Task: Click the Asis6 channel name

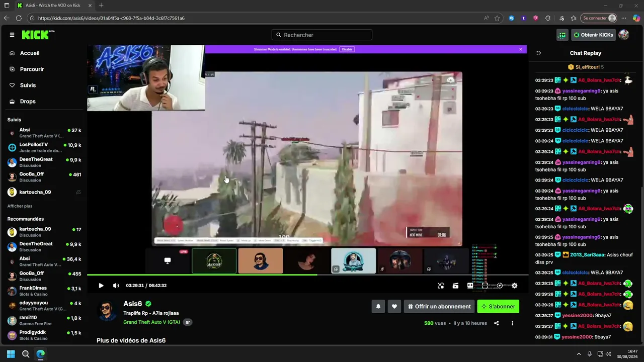Action: point(133,304)
